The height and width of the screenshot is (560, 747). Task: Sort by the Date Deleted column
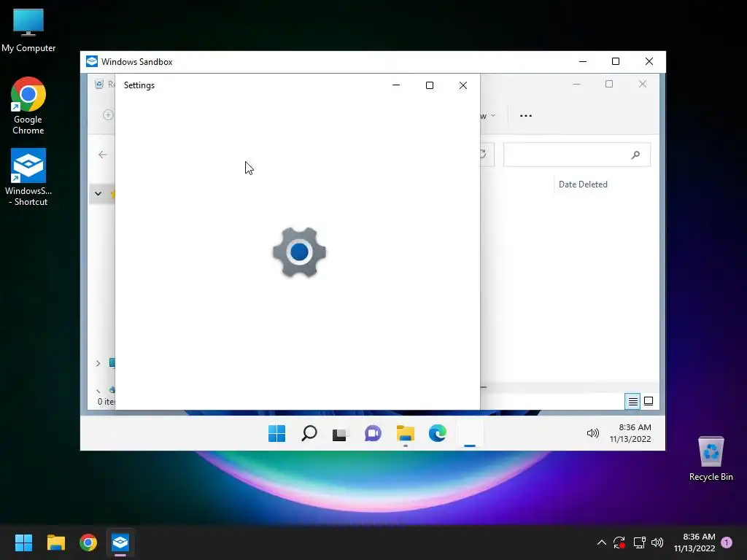[x=583, y=184]
